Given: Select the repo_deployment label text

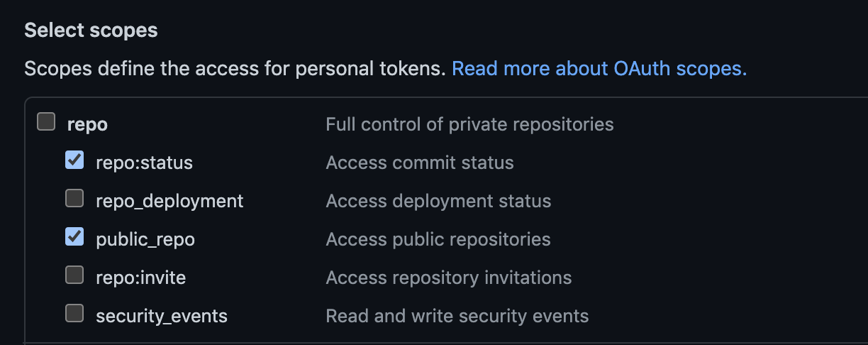Looking at the screenshot, I should (169, 201).
